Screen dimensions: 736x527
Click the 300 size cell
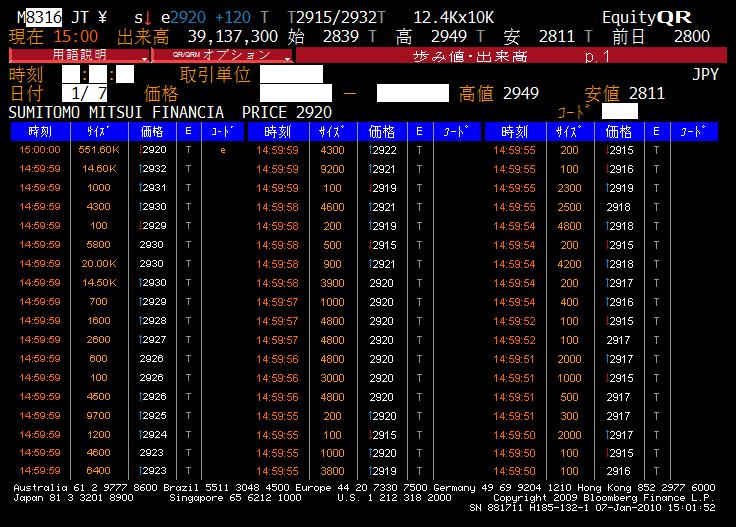[569, 416]
